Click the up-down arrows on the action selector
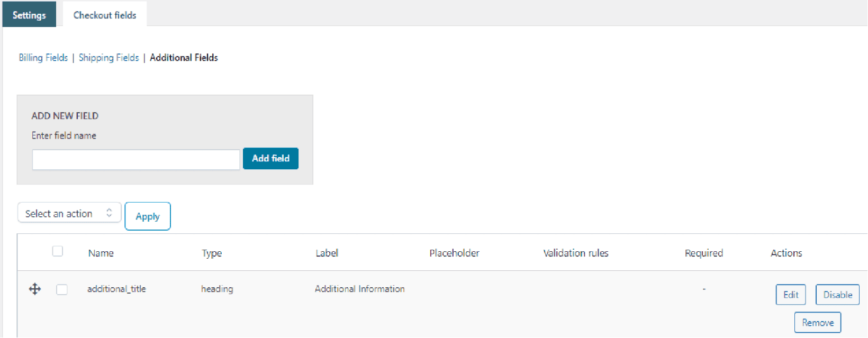The image size is (868, 338). [109, 212]
